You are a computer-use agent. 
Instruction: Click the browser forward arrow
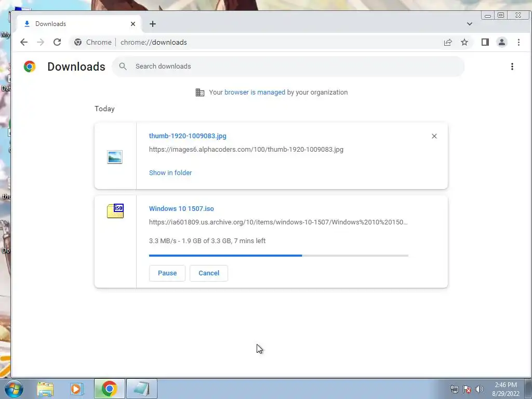(41, 42)
